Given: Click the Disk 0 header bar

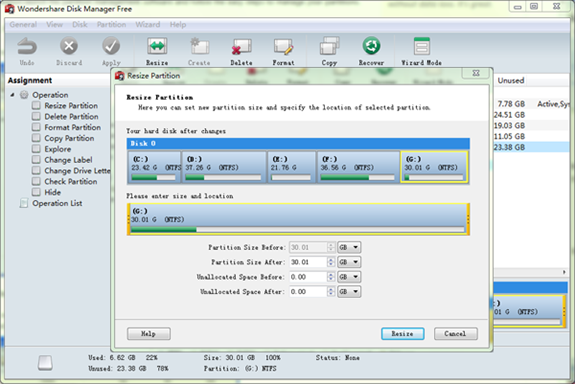Looking at the screenshot, I should pos(298,144).
